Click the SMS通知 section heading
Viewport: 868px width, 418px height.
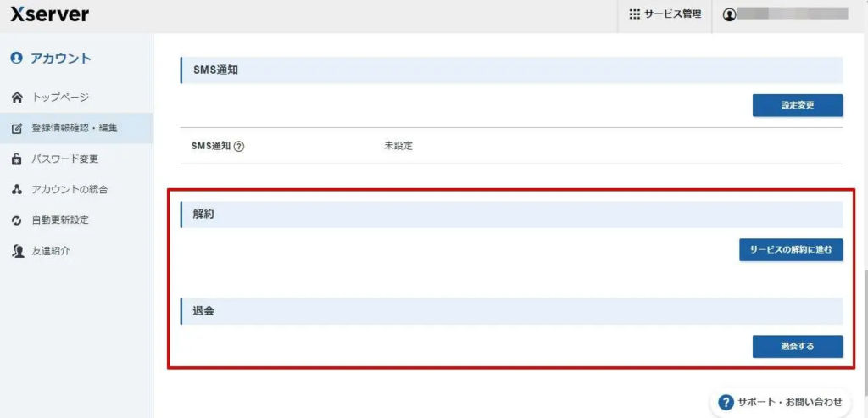[x=511, y=70]
